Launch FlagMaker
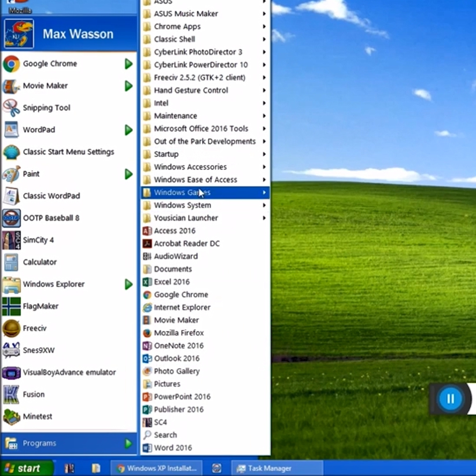Viewport: 476px width, 476px height. tap(69, 306)
